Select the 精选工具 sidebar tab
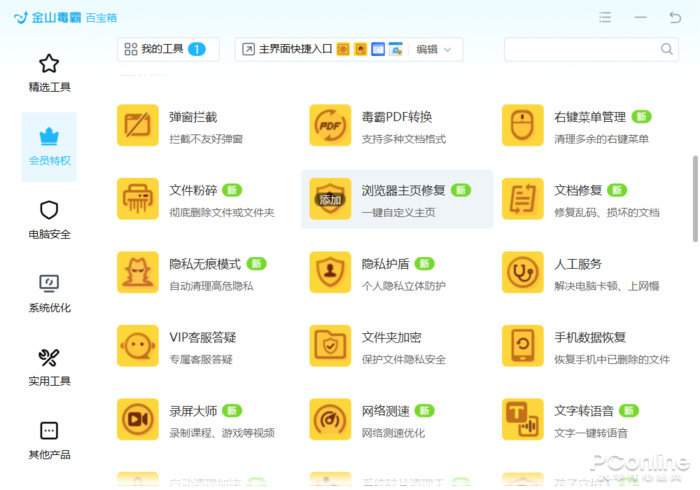The height and width of the screenshot is (490, 700). tap(49, 74)
